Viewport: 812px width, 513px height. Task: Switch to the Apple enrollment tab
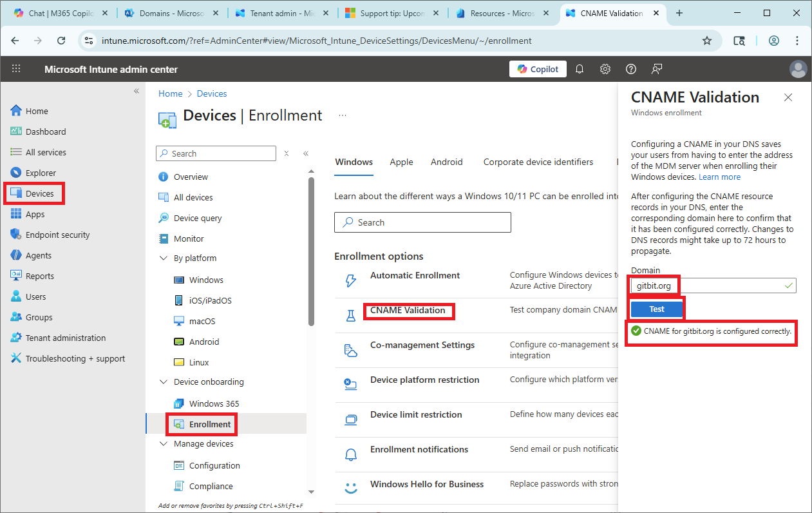(x=401, y=162)
